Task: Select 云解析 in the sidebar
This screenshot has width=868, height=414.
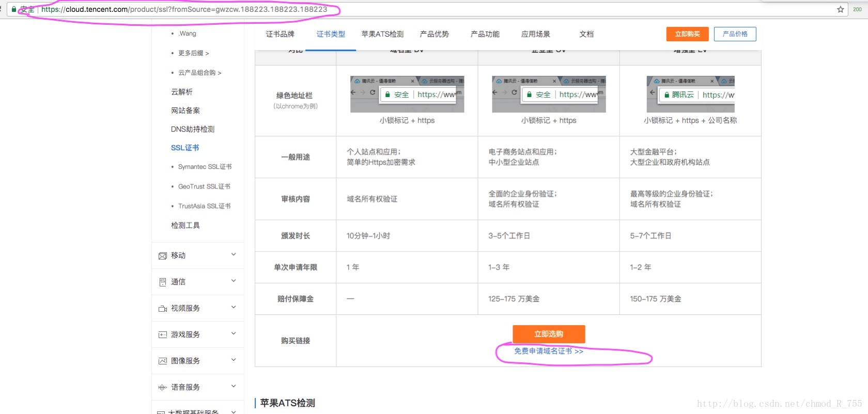Action: coord(182,92)
